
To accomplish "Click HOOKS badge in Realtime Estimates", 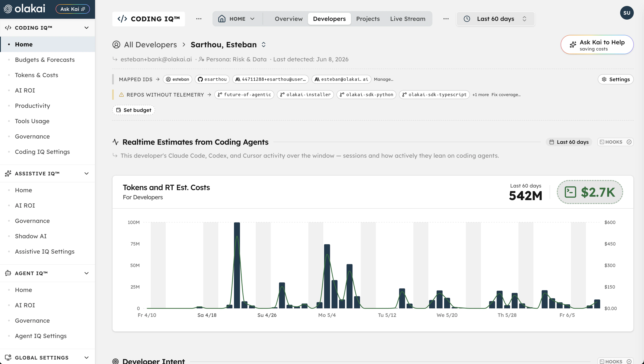I will coord(615,142).
